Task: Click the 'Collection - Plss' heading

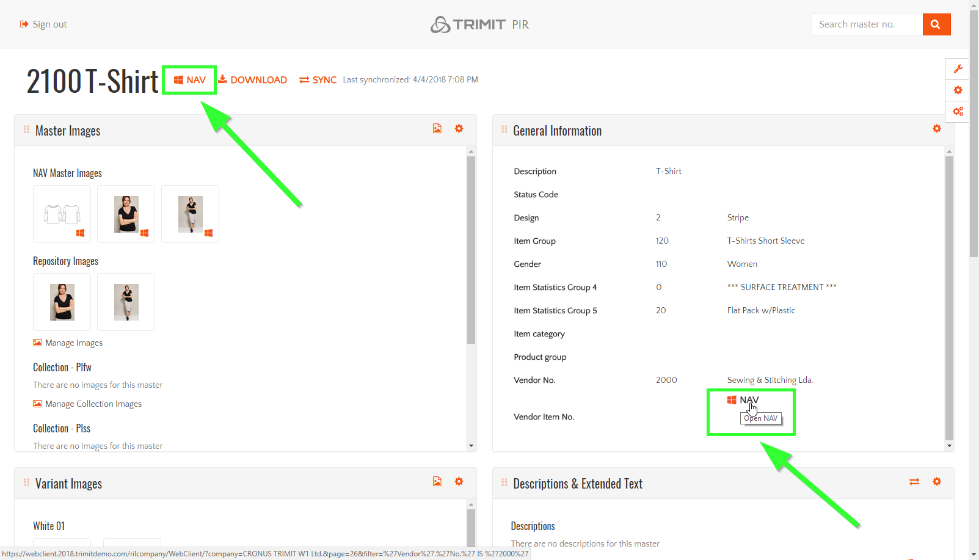Action: tap(62, 429)
